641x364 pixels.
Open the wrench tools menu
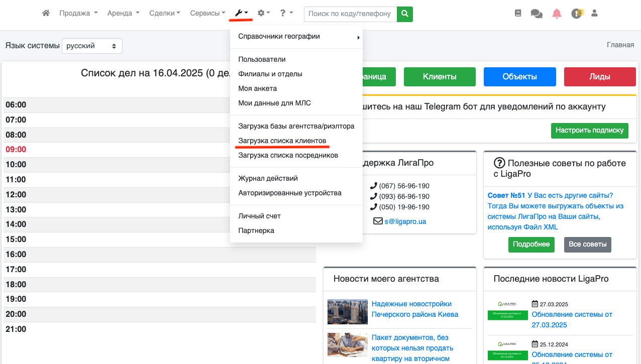pos(241,14)
